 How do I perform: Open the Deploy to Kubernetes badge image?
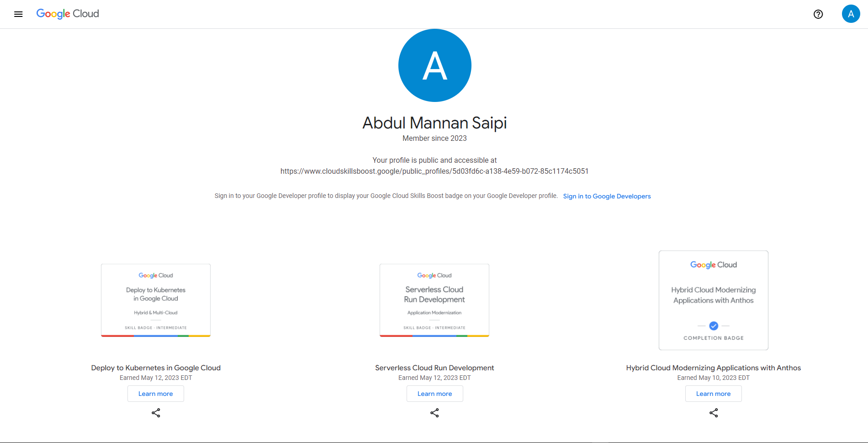[x=156, y=300]
